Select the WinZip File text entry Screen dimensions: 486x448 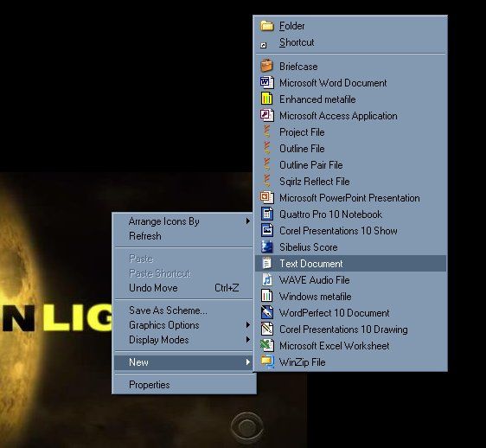302,362
